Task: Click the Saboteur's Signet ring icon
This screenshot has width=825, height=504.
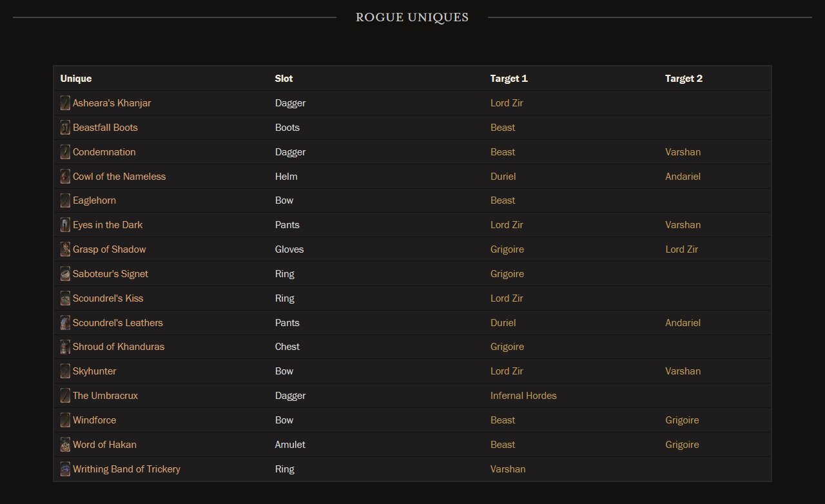Action: pos(65,274)
